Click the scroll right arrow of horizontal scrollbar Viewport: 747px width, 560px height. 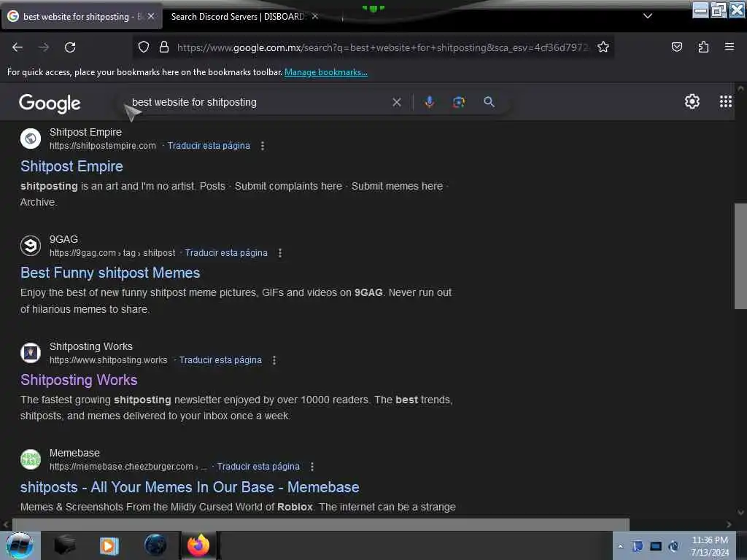click(x=729, y=524)
